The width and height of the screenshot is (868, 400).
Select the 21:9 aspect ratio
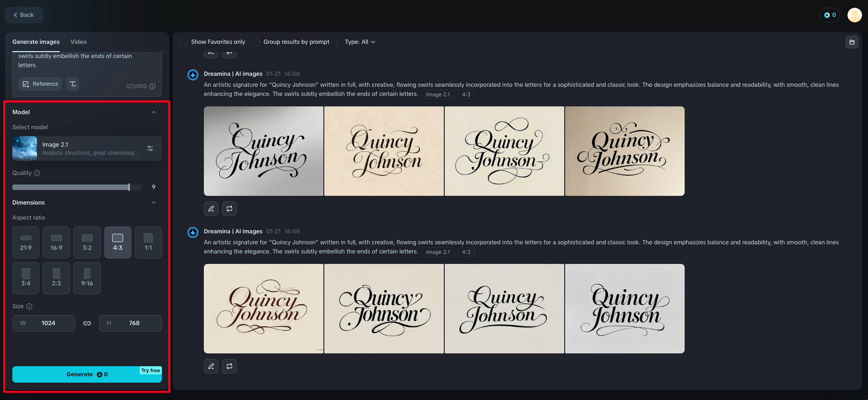click(x=26, y=242)
